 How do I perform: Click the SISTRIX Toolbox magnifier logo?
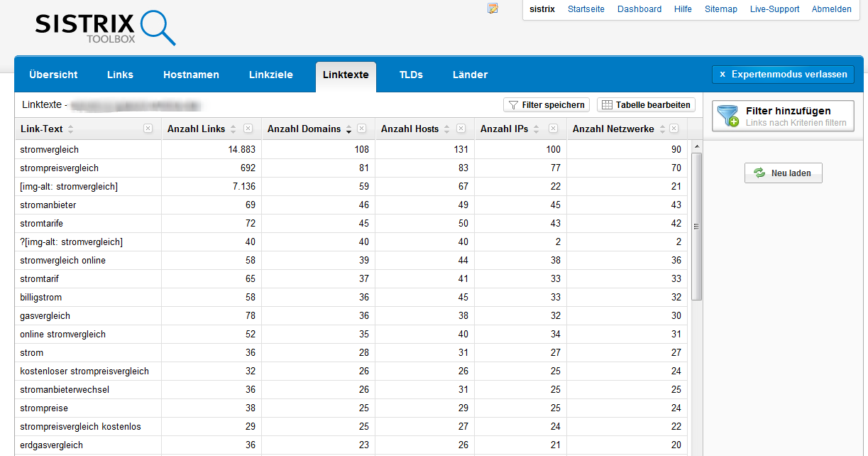point(105,28)
